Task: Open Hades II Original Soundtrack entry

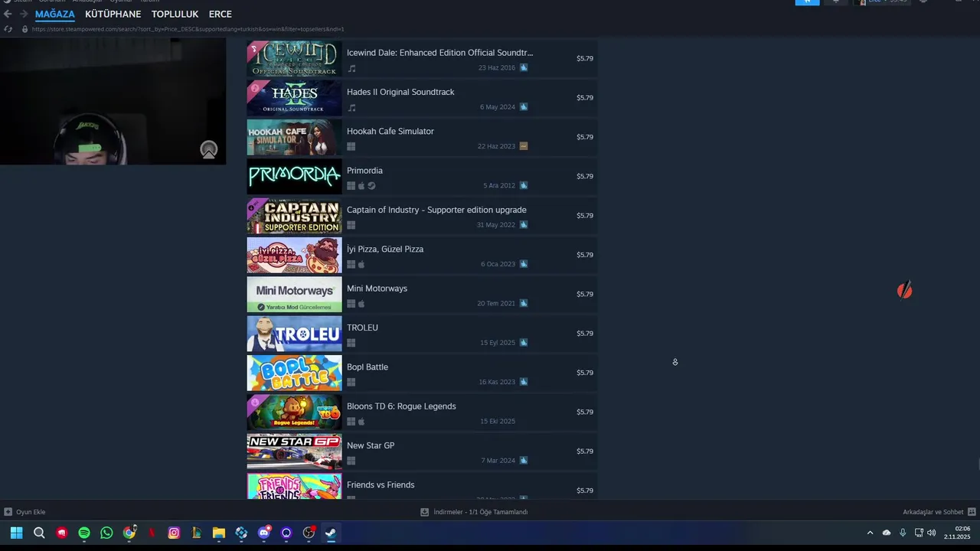Action: [x=422, y=97]
